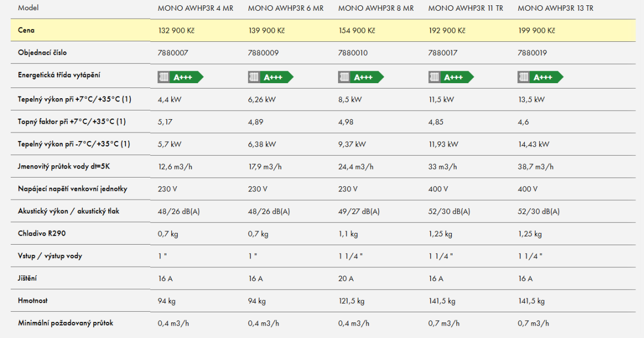Viewport: 644px width, 338px height.
Task: Click the 199 900 Kč price cell
Action: pyautogui.click(x=536, y=31)
